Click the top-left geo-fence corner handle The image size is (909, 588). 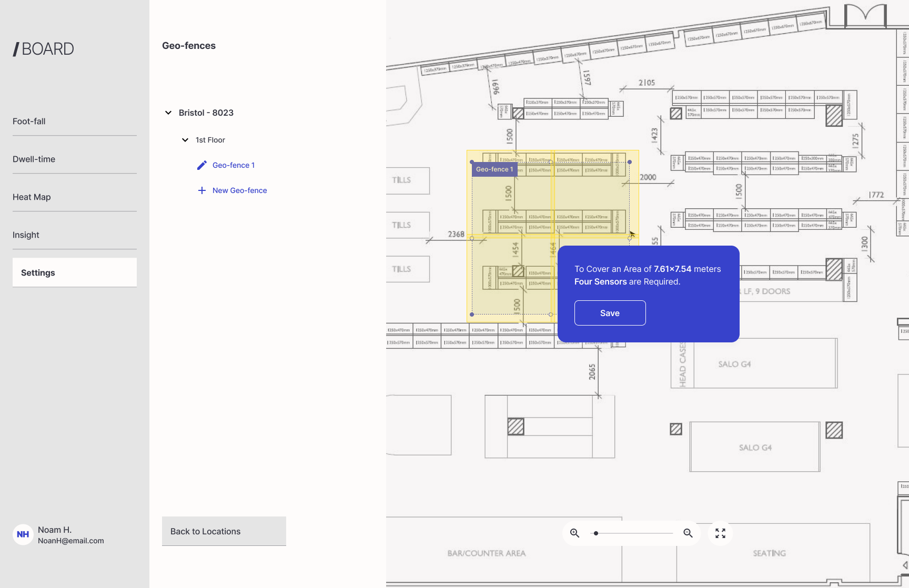[x=472, y=162]
